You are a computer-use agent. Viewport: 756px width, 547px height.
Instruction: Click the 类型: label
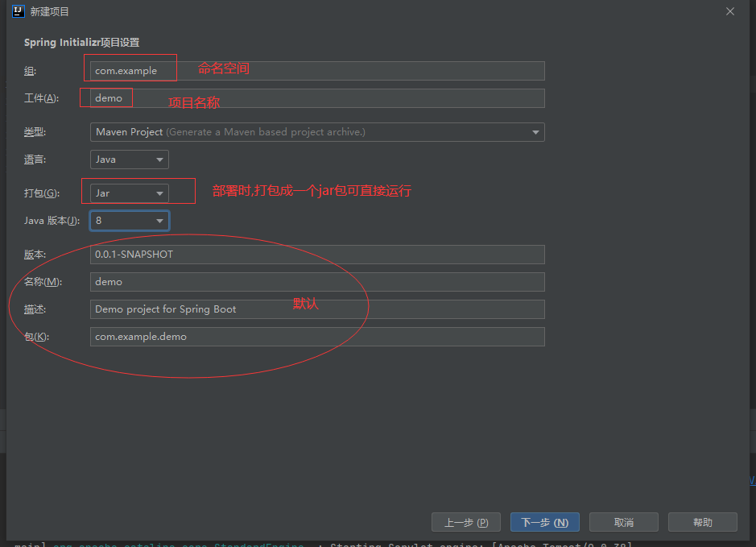tap(35, 132)
